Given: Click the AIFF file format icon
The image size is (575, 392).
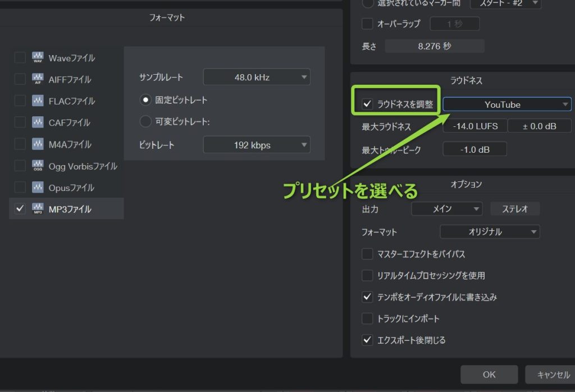Looking at the screenshot, I should 38,79.
